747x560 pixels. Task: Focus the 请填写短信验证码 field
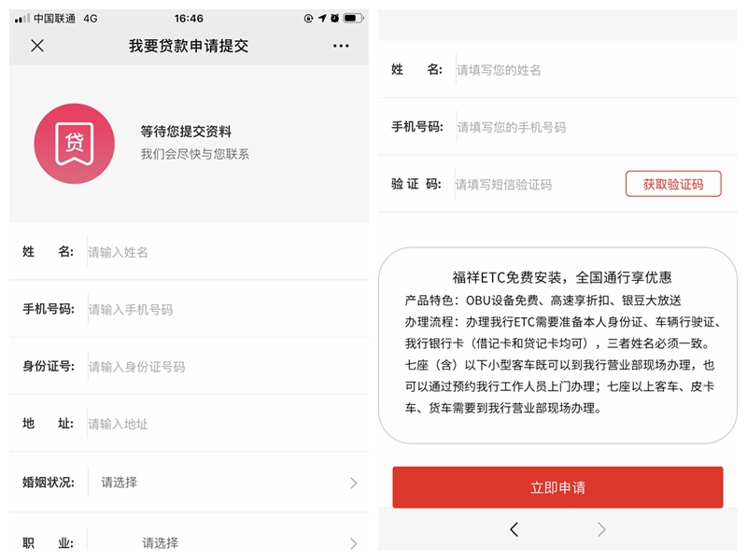tap(539, 184)
